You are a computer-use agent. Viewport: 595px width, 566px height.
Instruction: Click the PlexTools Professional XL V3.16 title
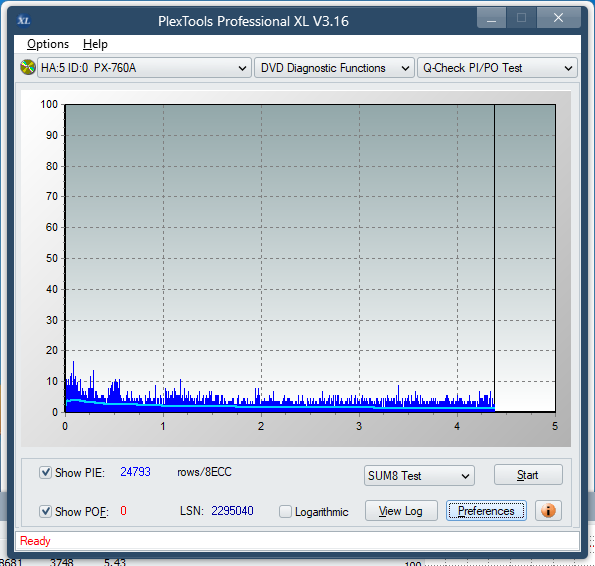(253, 21)
